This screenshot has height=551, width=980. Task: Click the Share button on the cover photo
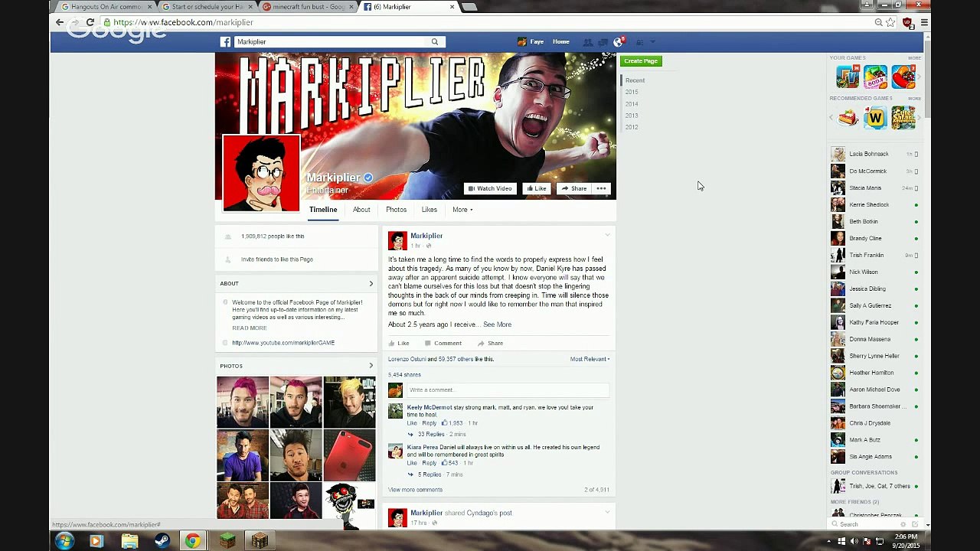[574, 188]
